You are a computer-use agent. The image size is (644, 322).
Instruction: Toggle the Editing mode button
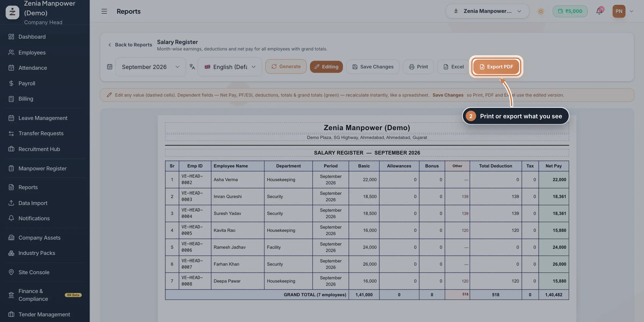coord(326,67)
